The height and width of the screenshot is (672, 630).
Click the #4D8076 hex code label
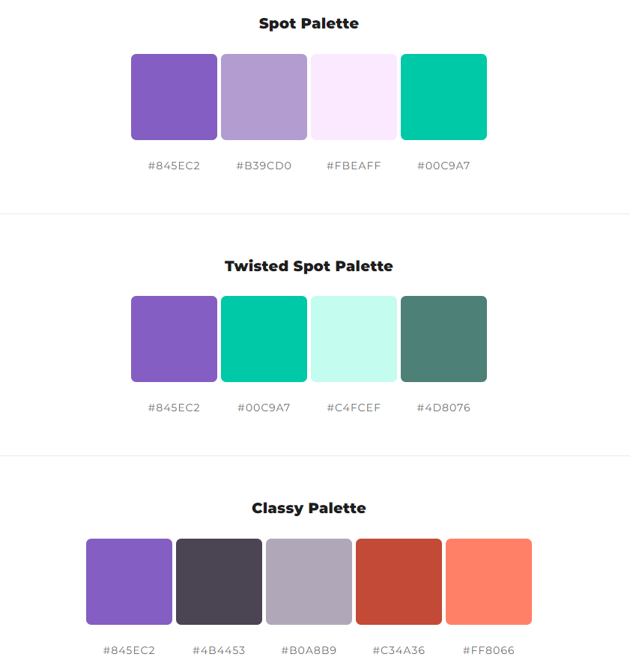[x=443, y=408]
